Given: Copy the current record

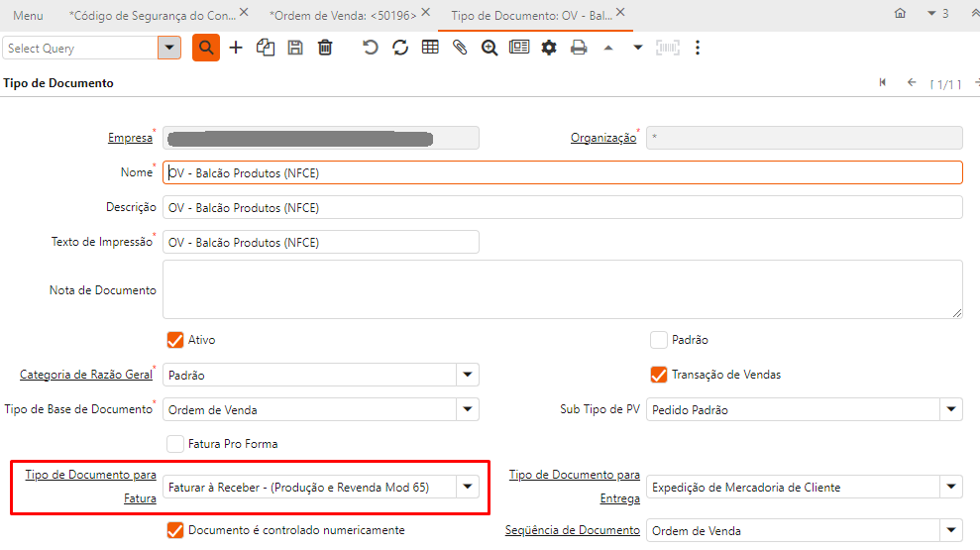Looking at the screenshot, I should pos(266,48).
